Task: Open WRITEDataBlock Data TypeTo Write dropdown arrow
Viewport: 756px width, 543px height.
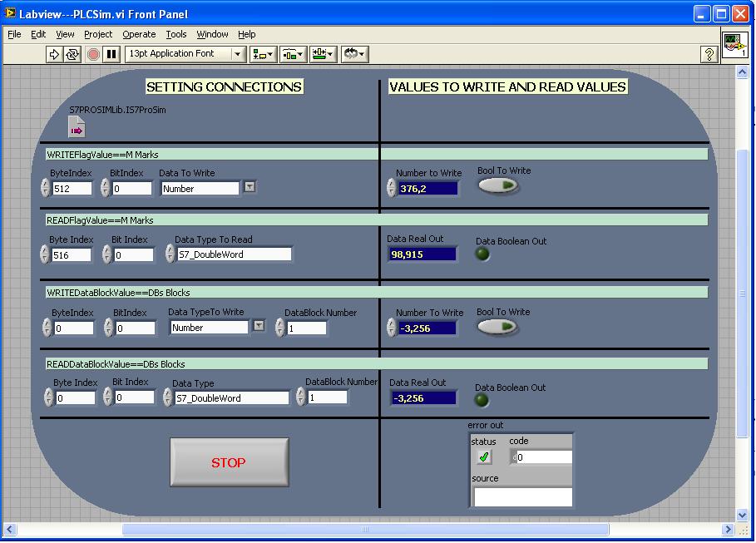Action: coord(259,325)
